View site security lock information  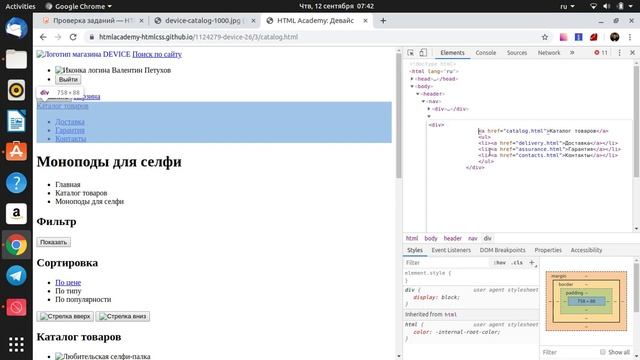click(92, 37)
